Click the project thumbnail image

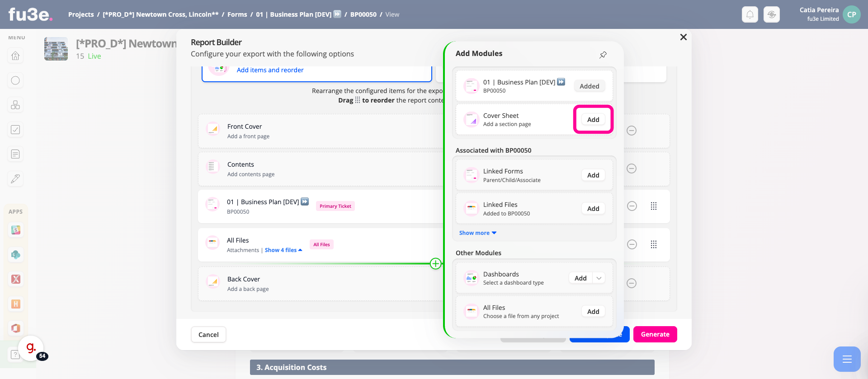coord(56,49)
